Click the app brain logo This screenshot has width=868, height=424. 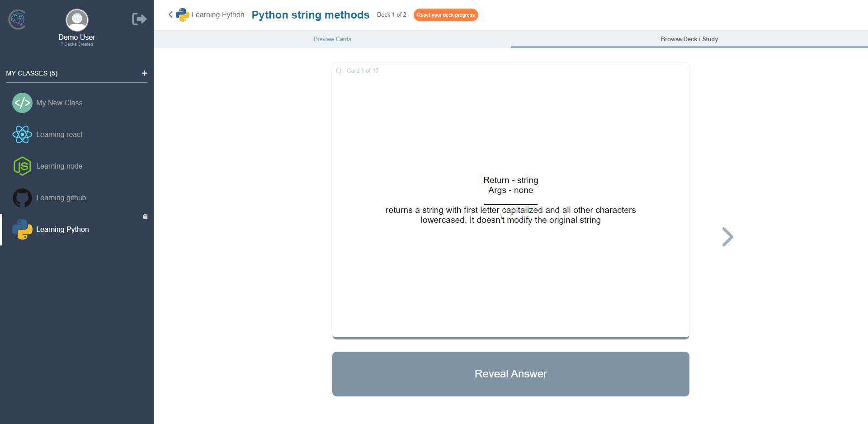pos(17,19)
